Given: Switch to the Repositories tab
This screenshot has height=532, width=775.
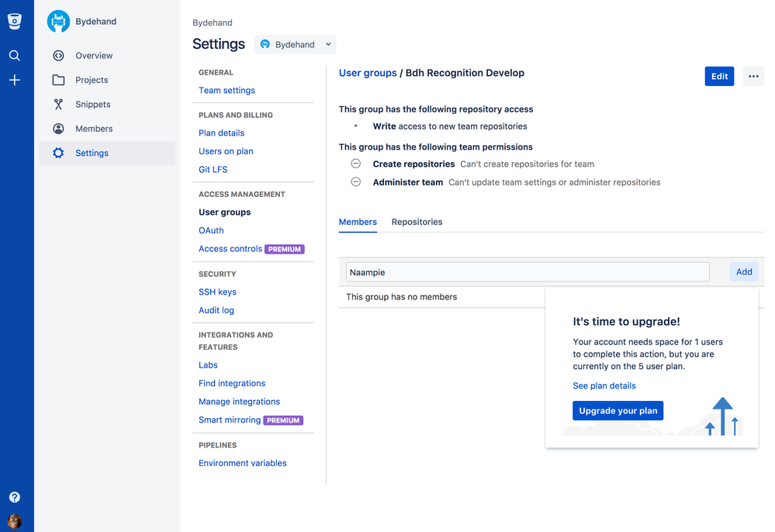Looking at the screenshot, I should [417, 222].
